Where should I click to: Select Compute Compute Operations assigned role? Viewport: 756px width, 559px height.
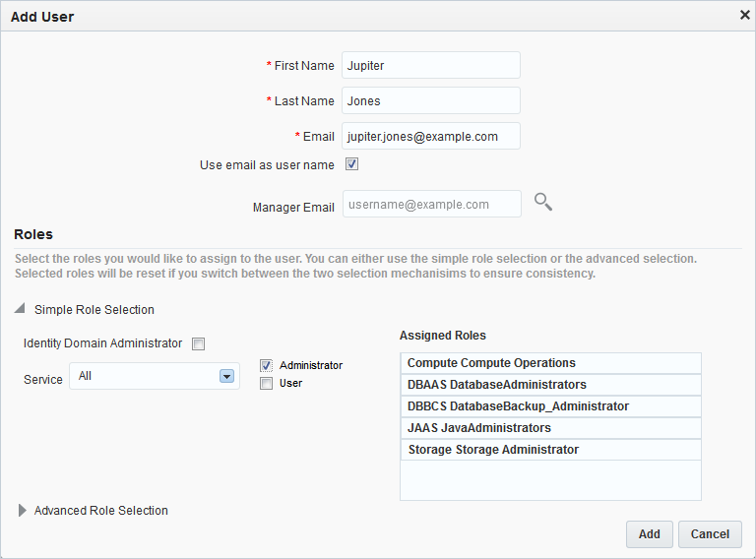pos(550,363)
